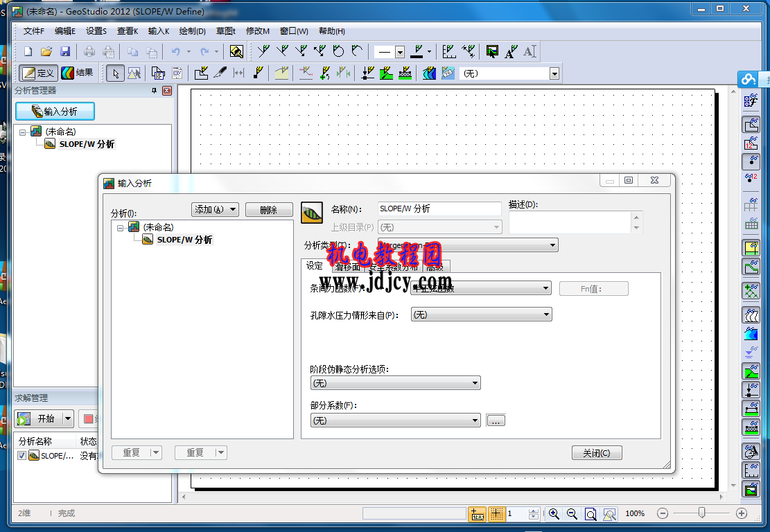Select the 设定 tab
770x532 pixels.
coord(315,265)
